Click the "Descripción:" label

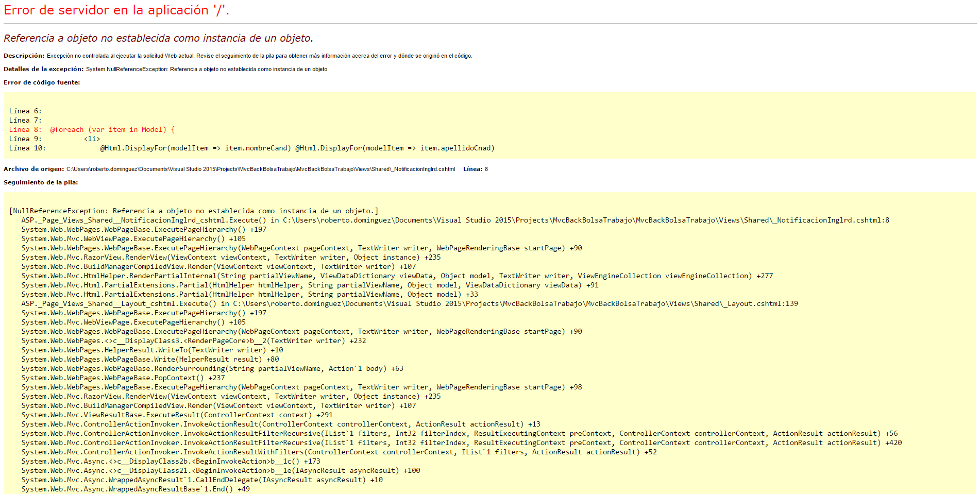point(24,56)
